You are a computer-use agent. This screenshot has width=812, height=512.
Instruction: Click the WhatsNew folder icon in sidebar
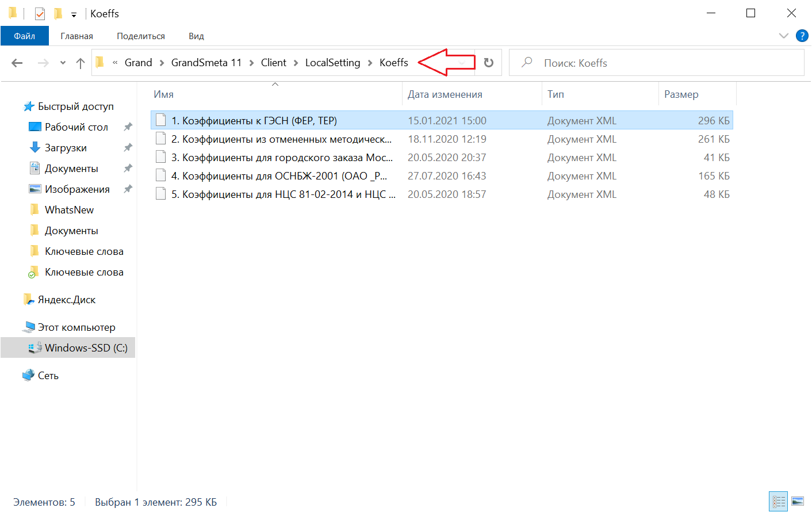[x=35, y=209]
